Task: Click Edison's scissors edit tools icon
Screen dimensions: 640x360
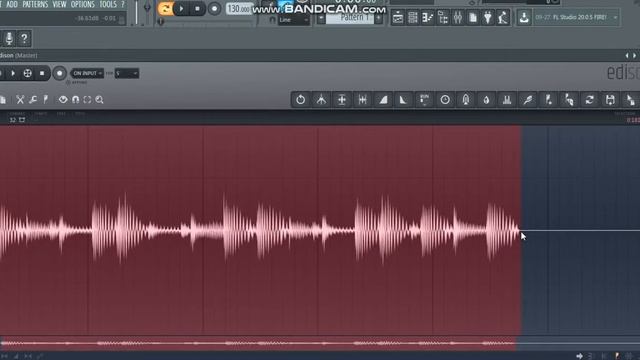Action: pyautogui.click(x=20, y=100)
